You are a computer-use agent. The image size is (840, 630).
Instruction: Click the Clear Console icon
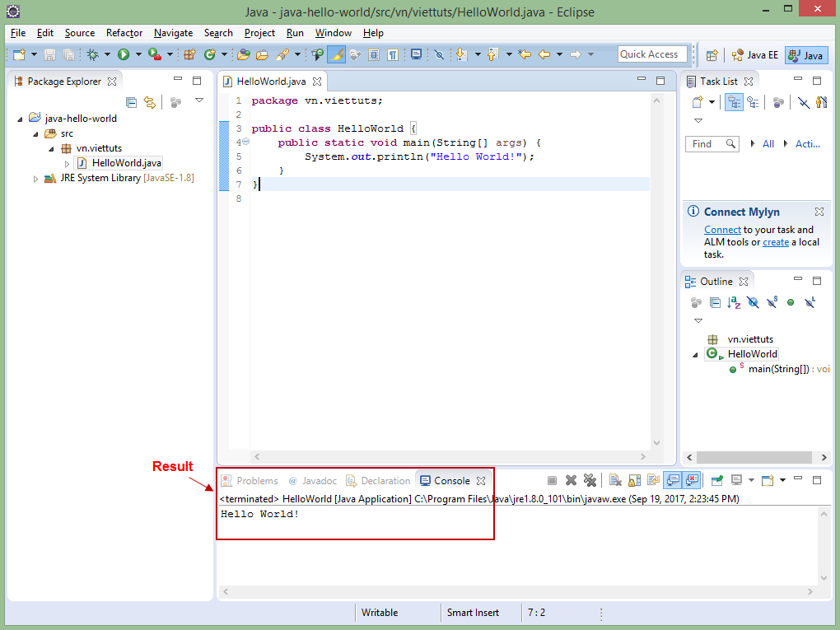coord(615,480)
